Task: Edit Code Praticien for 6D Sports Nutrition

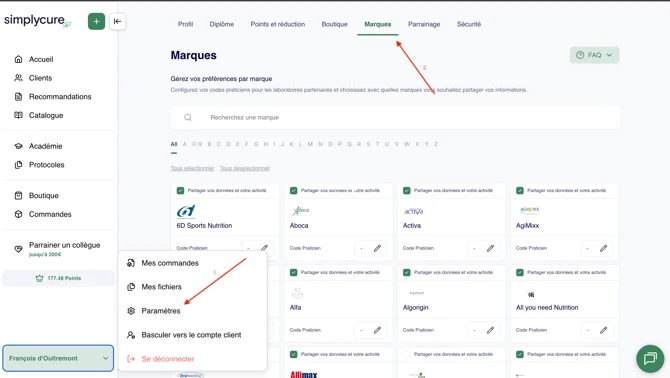Action: tap(264, 248)
